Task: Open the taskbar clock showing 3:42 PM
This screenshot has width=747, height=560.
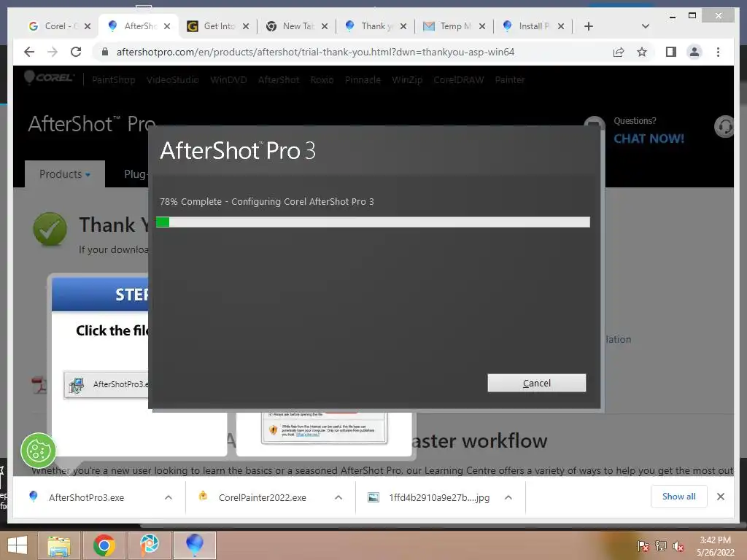Action: 715,546
